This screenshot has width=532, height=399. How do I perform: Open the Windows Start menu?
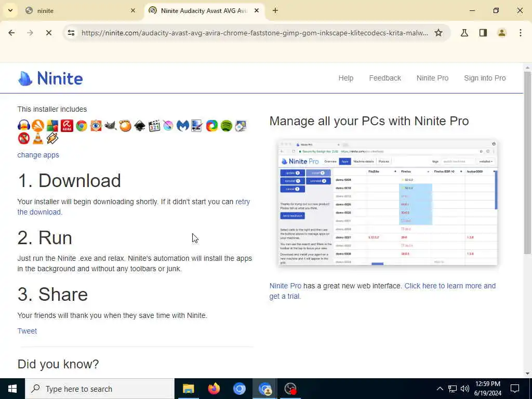click(x=12, y=389)
